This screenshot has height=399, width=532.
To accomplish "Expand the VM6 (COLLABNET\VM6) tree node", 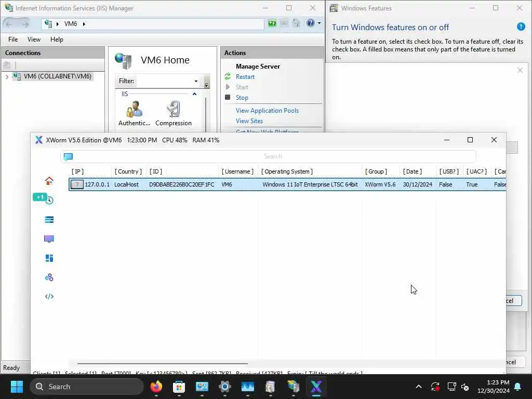I will coord(7,77).
